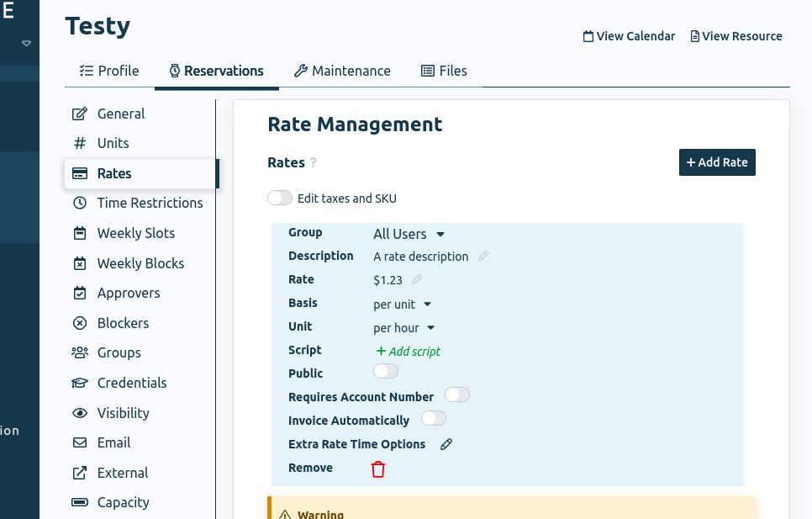Turn on Requires Account Number switch

point(456,395)
